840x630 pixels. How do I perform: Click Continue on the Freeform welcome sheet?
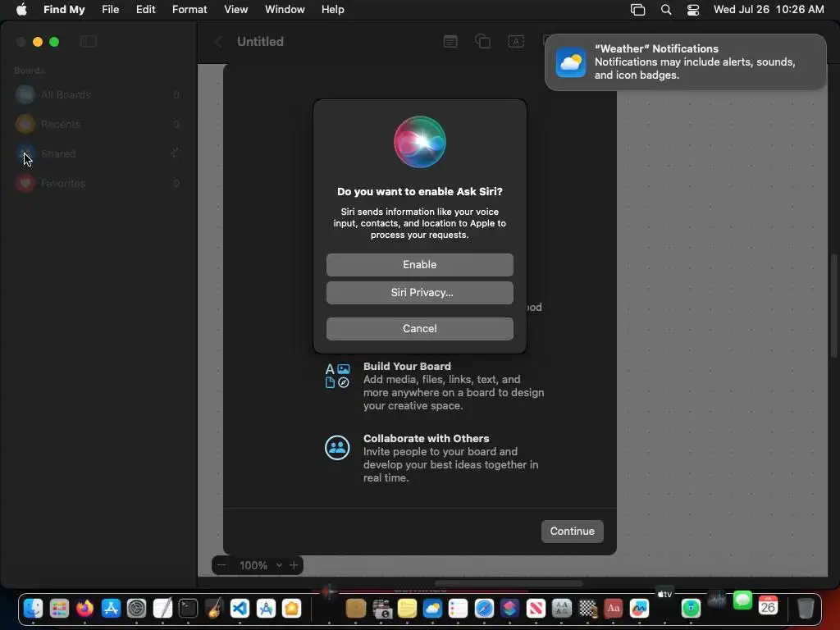click(x=572, y=531)
